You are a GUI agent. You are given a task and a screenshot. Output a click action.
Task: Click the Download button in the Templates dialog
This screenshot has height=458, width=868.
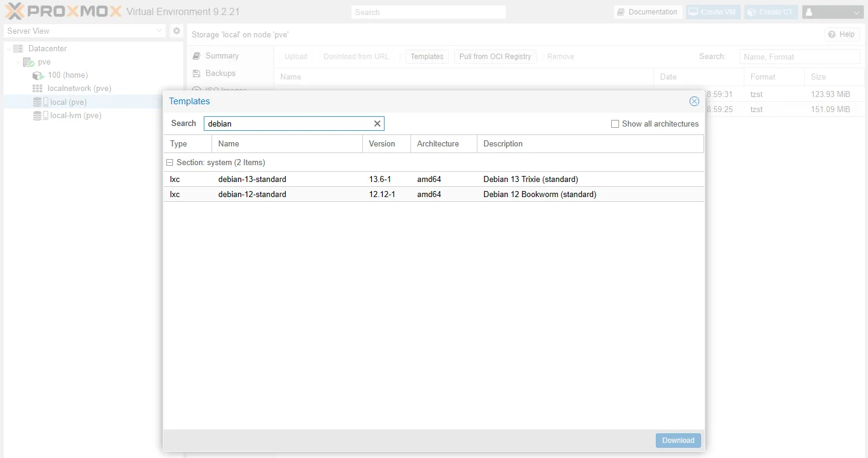coord(678,441)
